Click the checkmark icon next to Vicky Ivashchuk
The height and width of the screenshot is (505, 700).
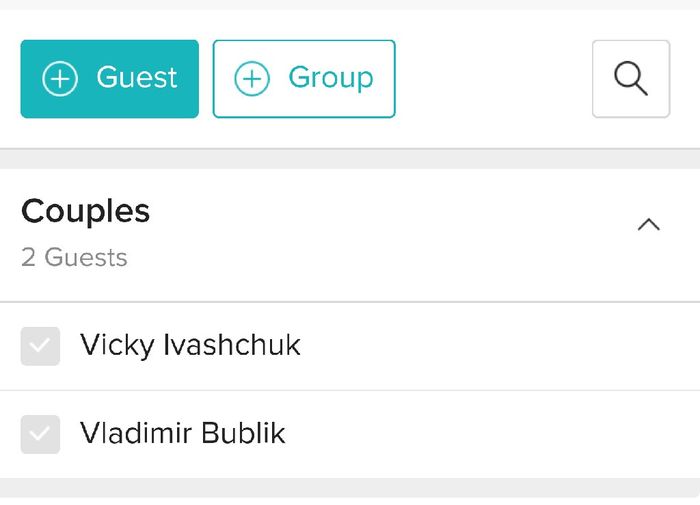pos(40,346)
